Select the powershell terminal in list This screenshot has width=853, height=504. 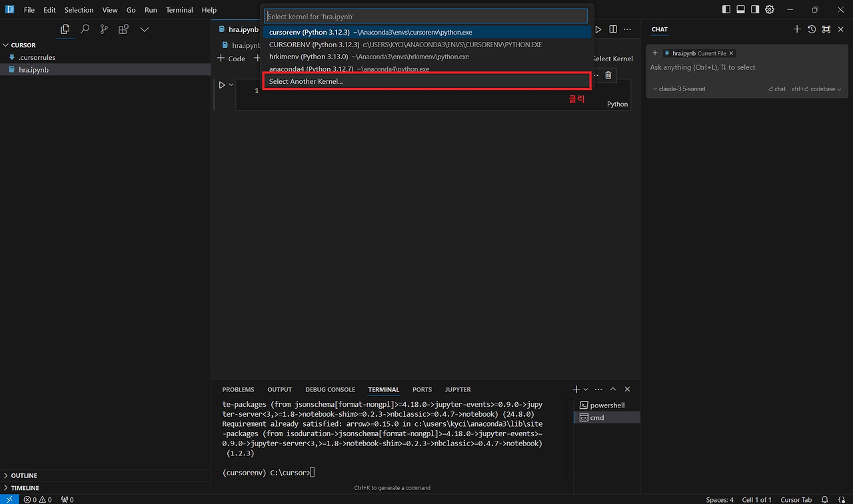click(x=607, y=405)
